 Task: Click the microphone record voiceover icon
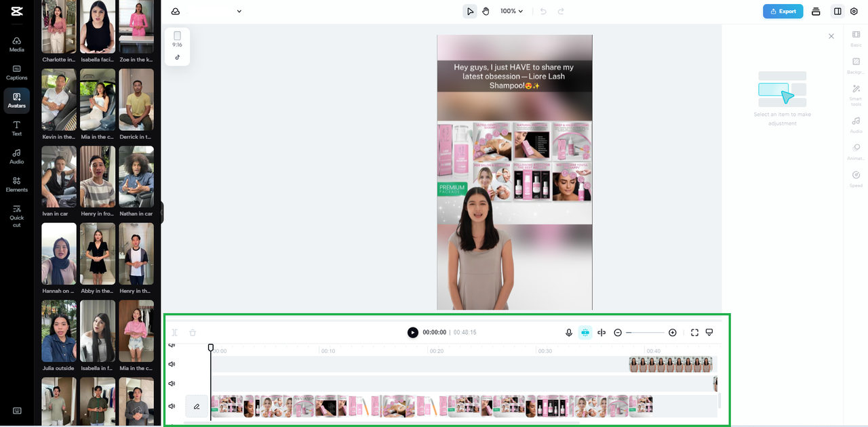click(x=569, y=332)
